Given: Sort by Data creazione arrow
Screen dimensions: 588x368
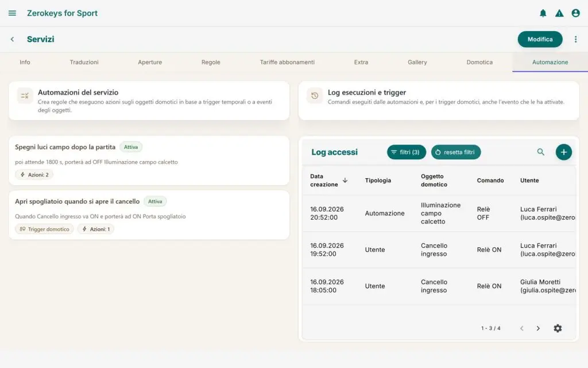Looking at the screenshot, I should [x=345, y=180].
